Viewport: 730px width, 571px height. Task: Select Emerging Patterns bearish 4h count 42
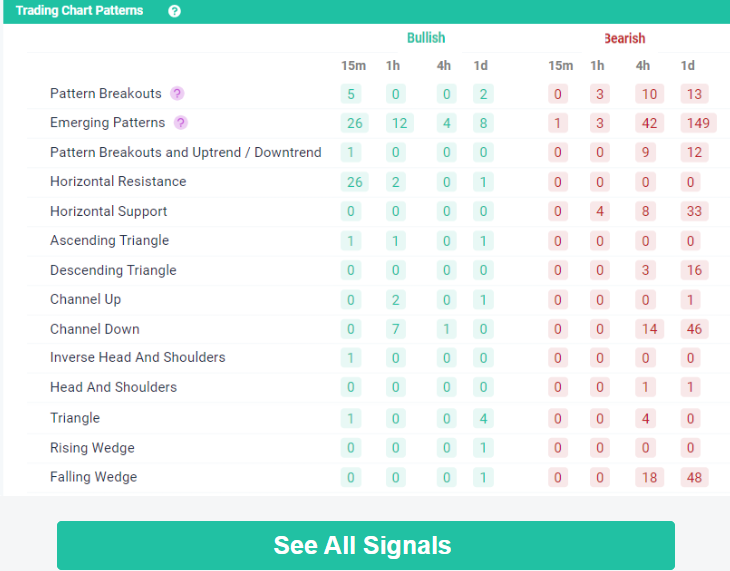coord(649,123)
